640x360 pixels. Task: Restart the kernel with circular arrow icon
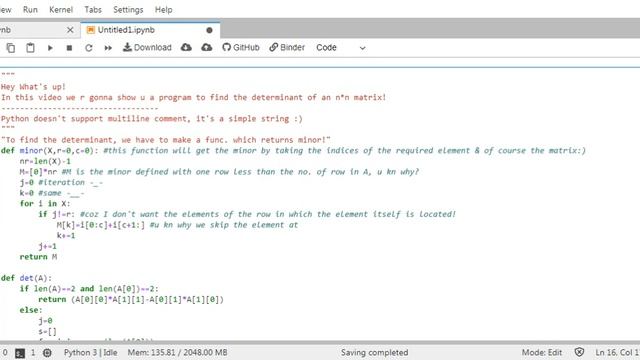pyautogui.click(x=89, y=48)
